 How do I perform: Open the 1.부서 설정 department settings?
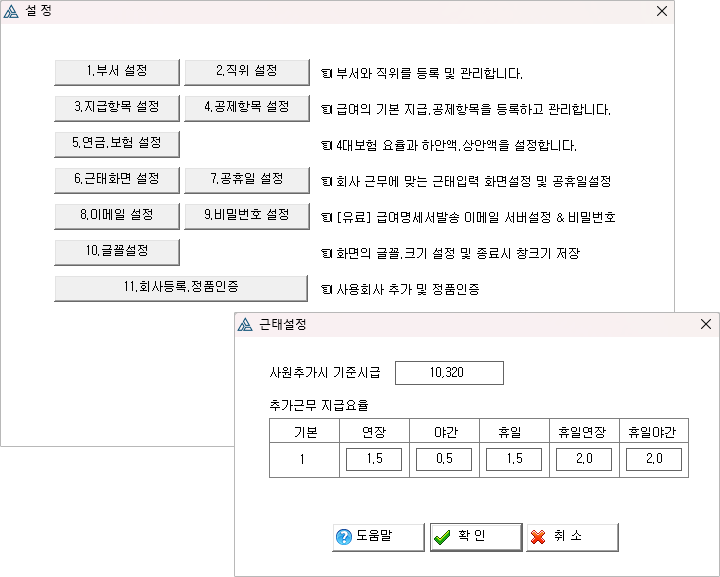click(117, 72)
